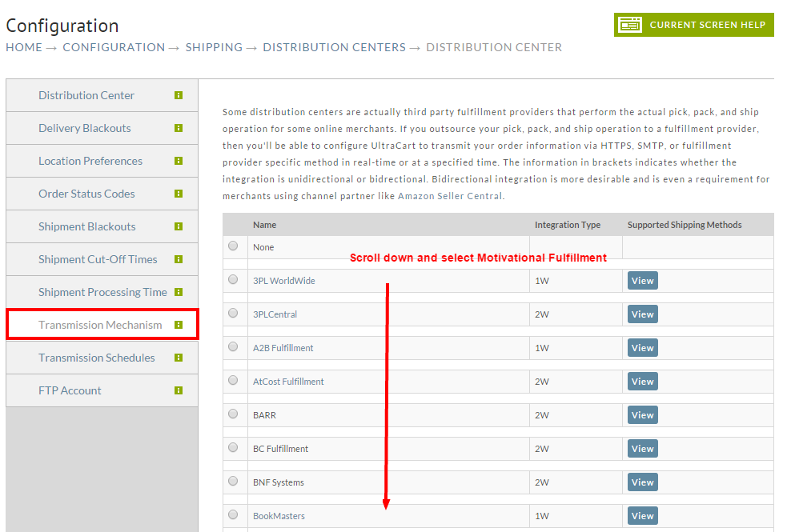787x532 pixels.
Task: Click the help icon in Current Screen Help
Action: pyautogui.click(x=630, y=25)
